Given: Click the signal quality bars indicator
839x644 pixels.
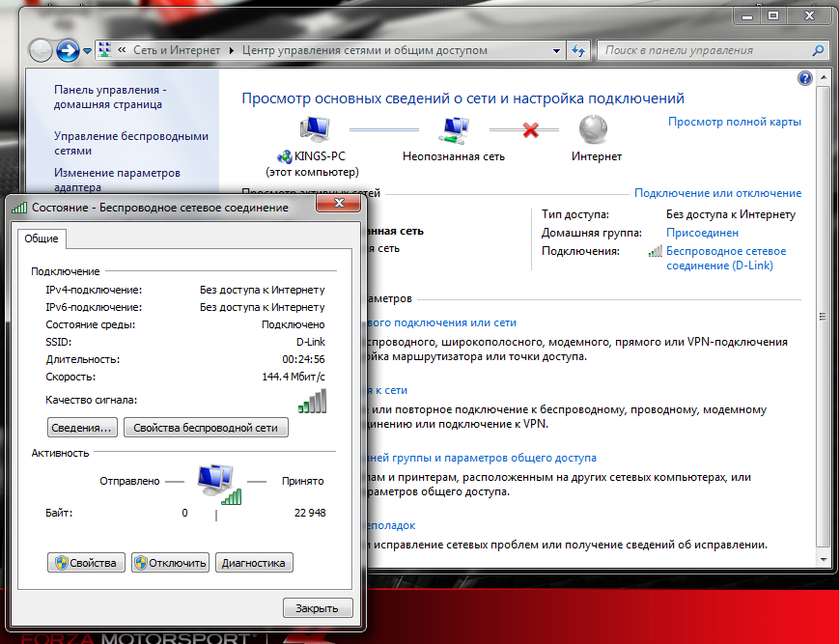Looking at the screenshot, I should click(313, 401).
